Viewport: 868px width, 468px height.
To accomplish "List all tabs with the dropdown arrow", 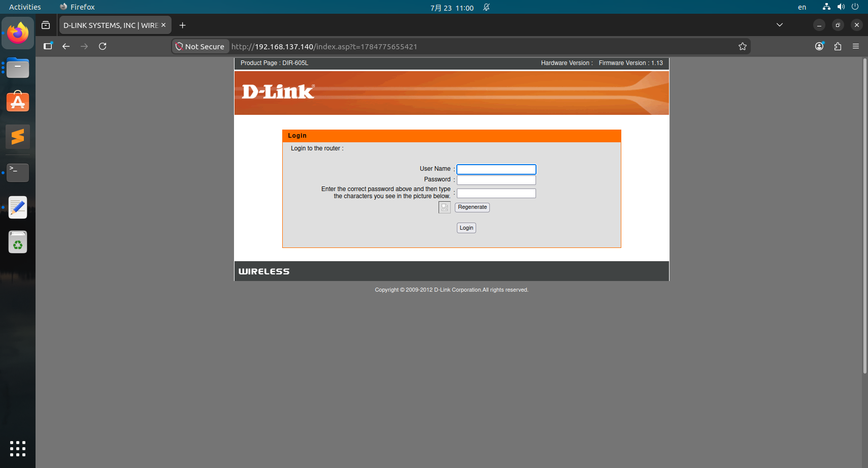I will point(780,25).
